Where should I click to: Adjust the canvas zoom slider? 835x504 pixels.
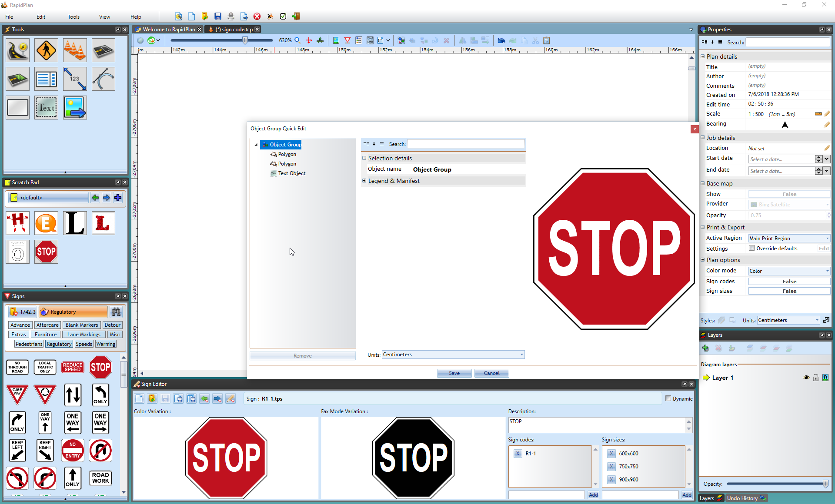(x=245, y=40)
